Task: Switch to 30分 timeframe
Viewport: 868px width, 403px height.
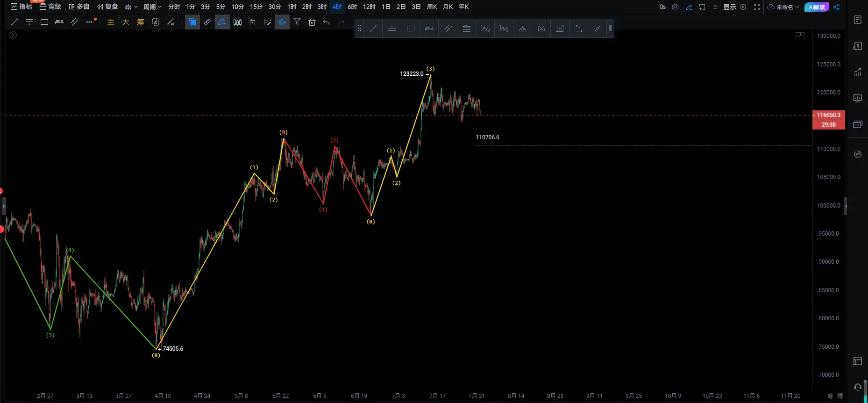Action: (x=275, y=7)
